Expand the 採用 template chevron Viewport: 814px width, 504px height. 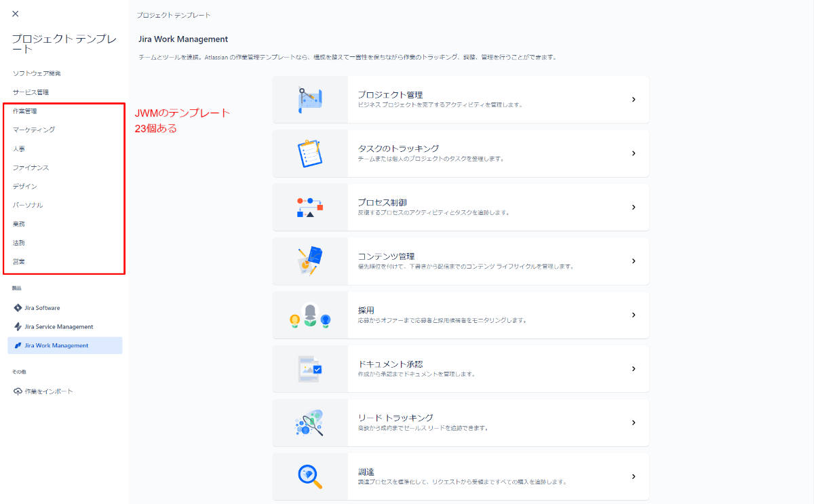(634, 315)
